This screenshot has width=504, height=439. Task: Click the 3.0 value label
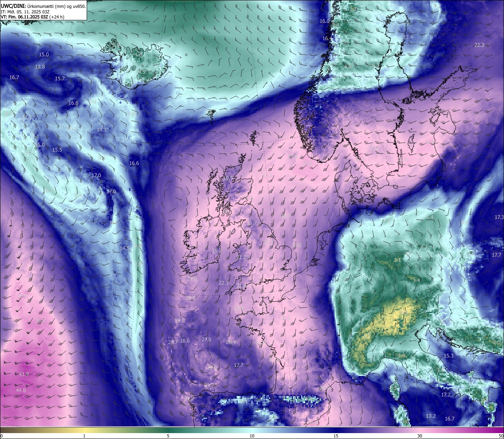click(x=497, y=343)
